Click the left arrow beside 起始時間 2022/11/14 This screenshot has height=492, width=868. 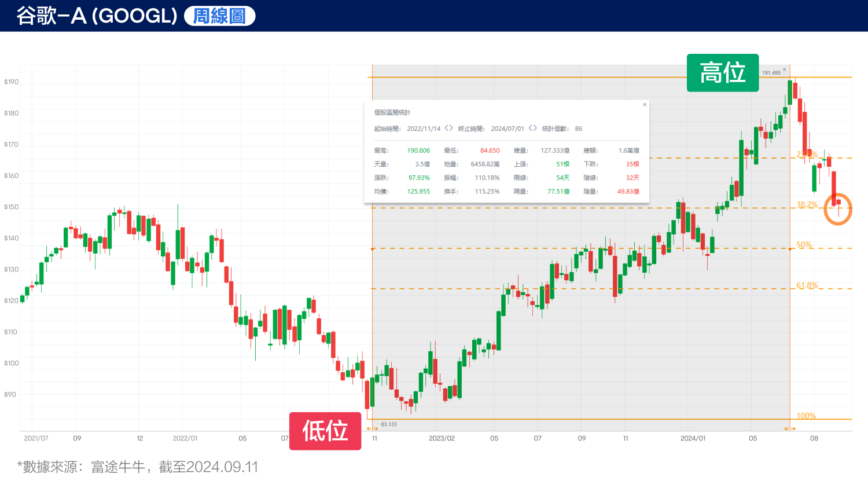point(446,128)
